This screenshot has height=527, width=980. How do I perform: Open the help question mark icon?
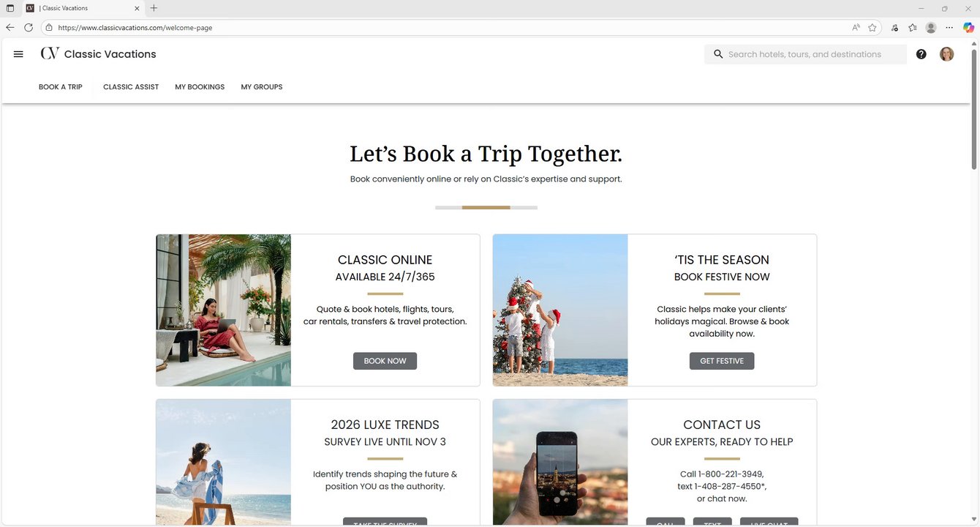(x=921, y=54)
